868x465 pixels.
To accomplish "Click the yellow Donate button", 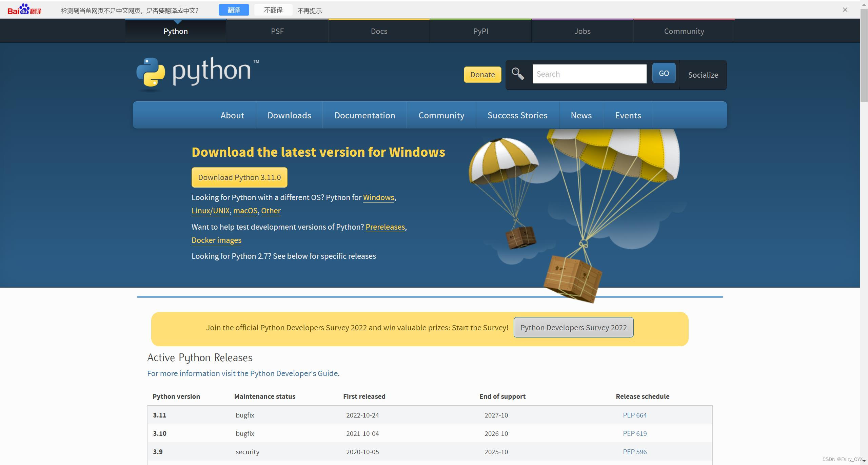I will [482, 75].
